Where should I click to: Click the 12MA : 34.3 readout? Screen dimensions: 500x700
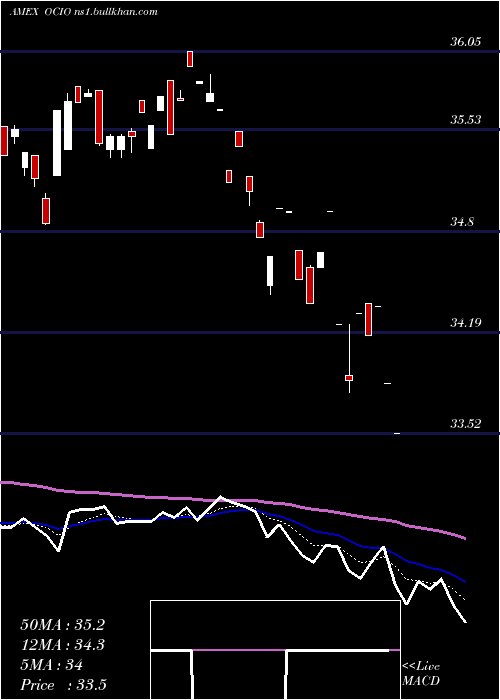[62, 645]
